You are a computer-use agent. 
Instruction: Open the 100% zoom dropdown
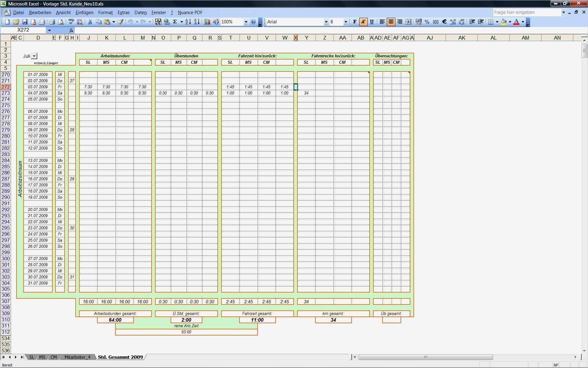(246, 22)
